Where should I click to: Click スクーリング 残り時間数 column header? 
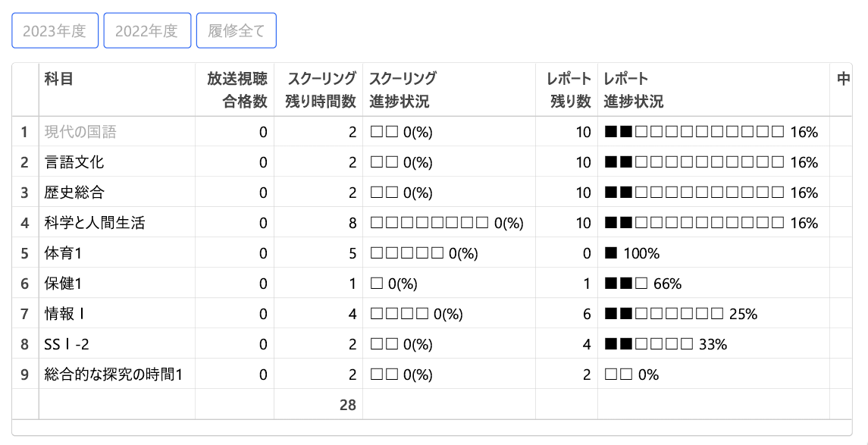(x=320, y=89)
